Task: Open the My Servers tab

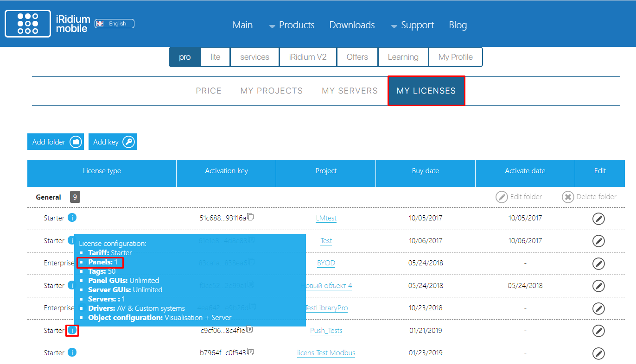Action: coord(350,91)
